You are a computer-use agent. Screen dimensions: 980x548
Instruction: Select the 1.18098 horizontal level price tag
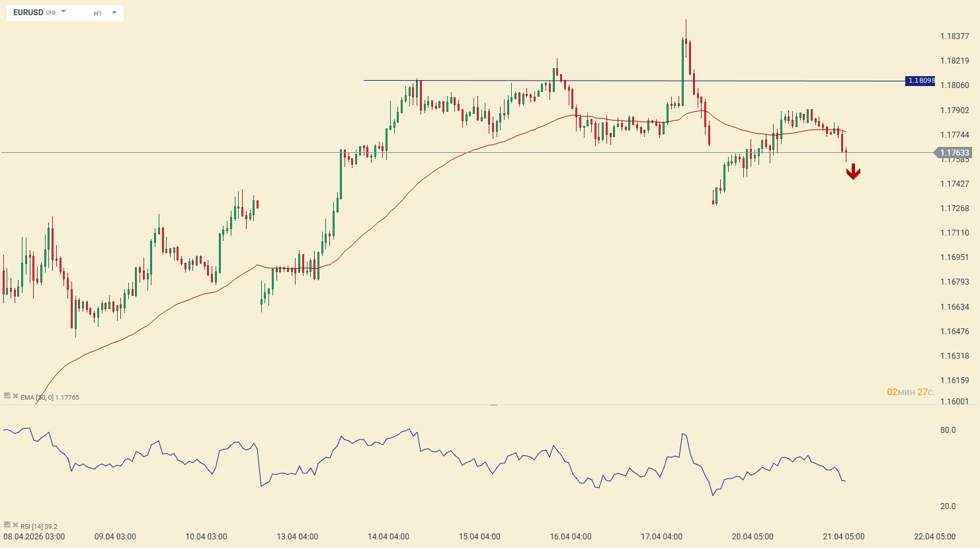(920, 81)
